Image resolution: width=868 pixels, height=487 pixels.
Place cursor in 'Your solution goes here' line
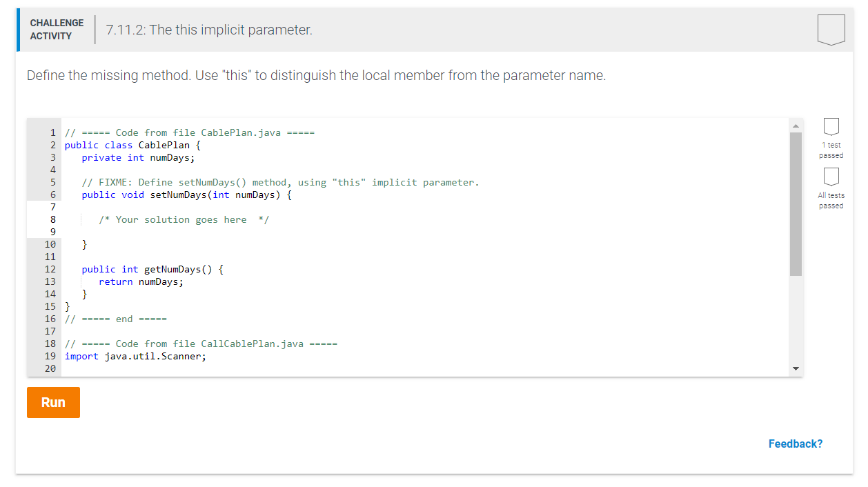point(184,219)
